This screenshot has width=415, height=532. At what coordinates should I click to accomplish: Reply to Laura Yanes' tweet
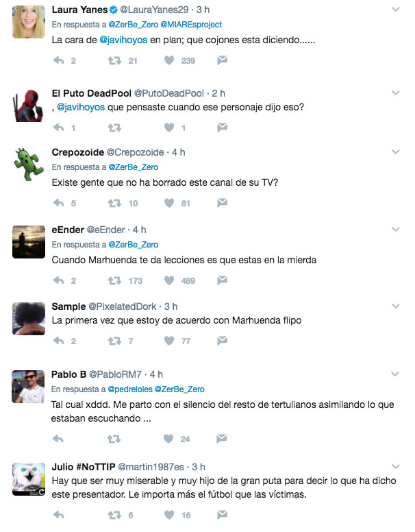[59, 60]
